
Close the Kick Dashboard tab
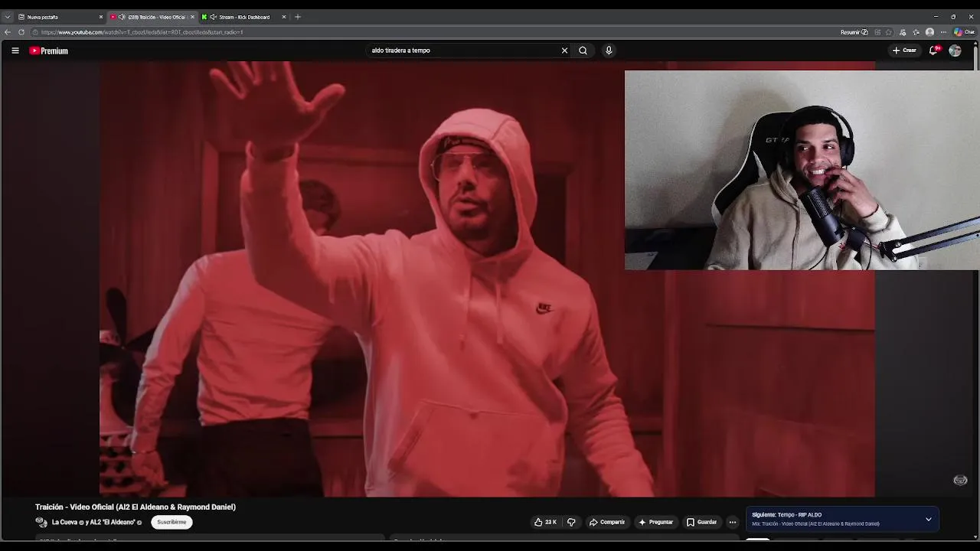point(284,17)
